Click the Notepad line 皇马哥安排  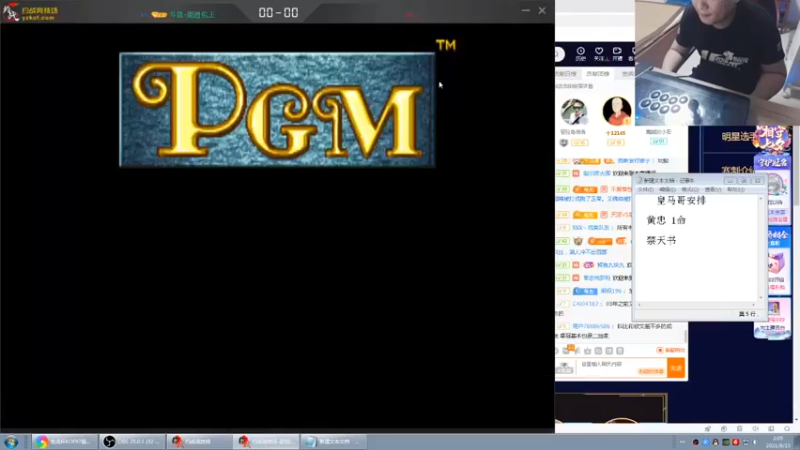tap(681, 201)
